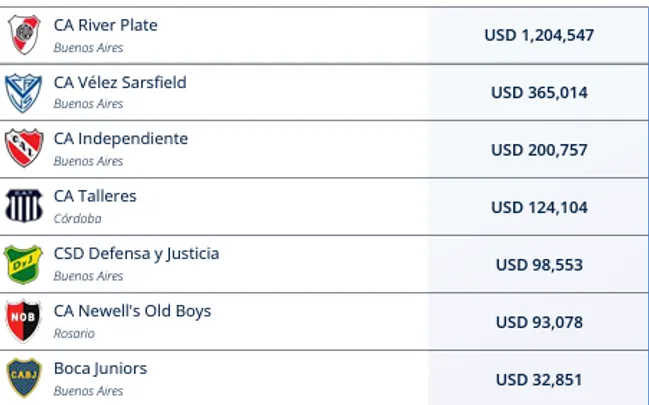This screenshot has height=405, width=649.
Task: Click the Vélez Sarsfield crest icon
Action: tap(23, 92)
